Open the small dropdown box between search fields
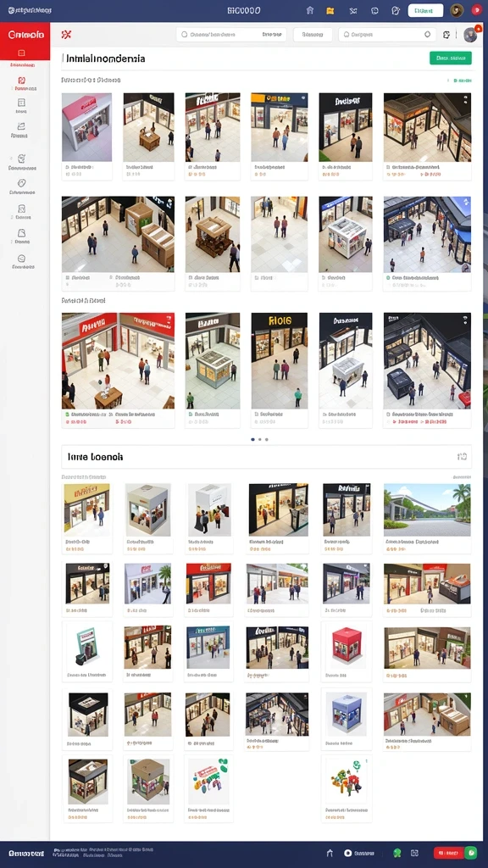The height and width of the screenshot is (868, 488). pos(313,34)
